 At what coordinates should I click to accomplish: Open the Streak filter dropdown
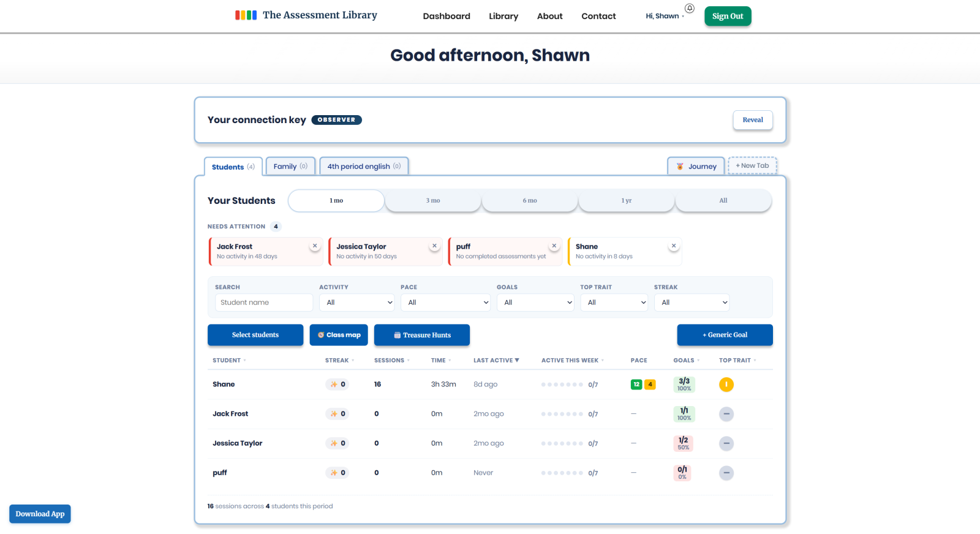tap(692, 303)
